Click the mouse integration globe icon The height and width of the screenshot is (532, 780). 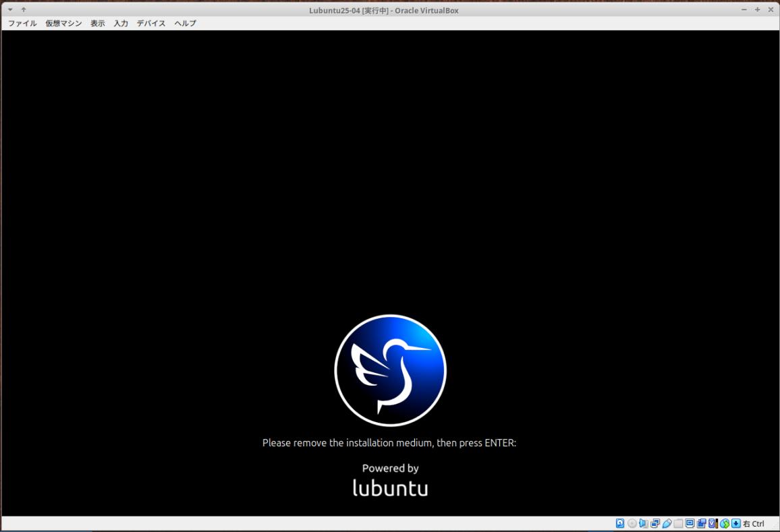click(725, 523)
